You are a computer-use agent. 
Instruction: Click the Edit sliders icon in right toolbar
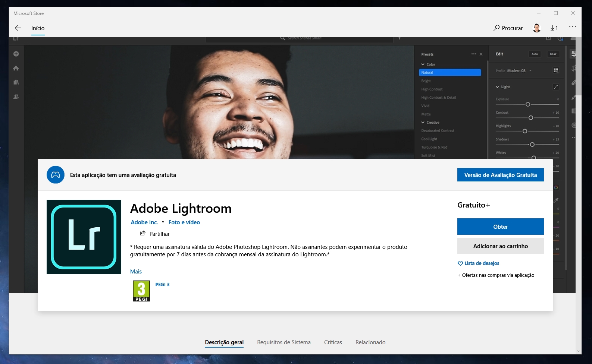click(x=574, y=54)
